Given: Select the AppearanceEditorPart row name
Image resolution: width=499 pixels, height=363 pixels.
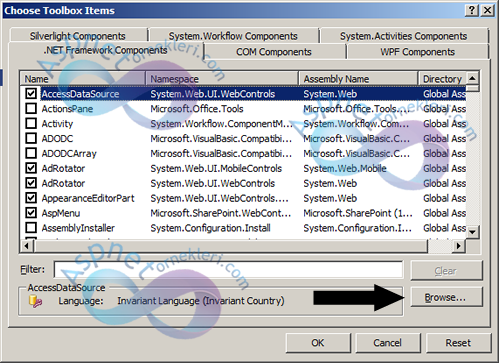Looking at the screenshot, I should [x=88, y=198].
